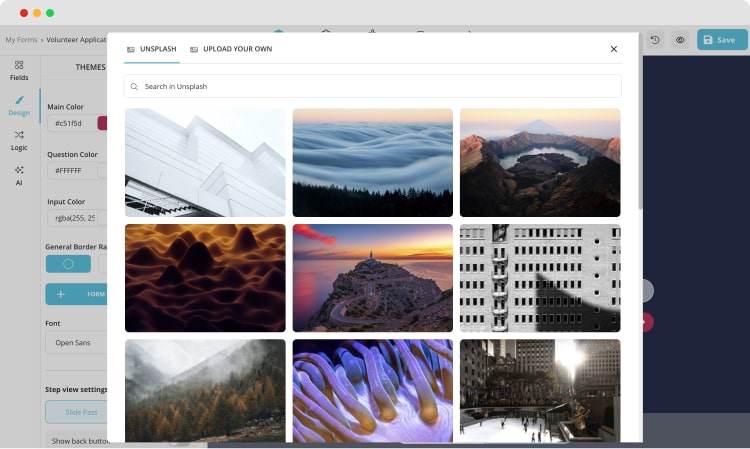Click the main color red swatch
Screen dimensions: 750x449
tap(102, 124)
